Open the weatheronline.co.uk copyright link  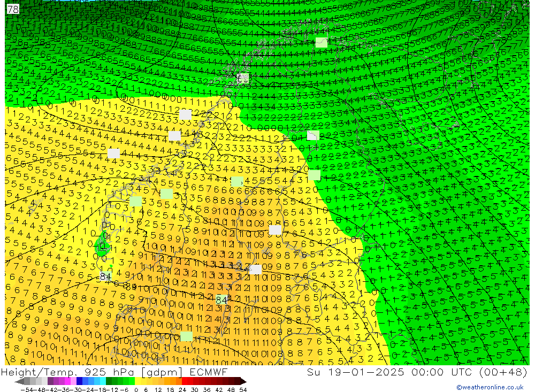[x=490, y=387]
